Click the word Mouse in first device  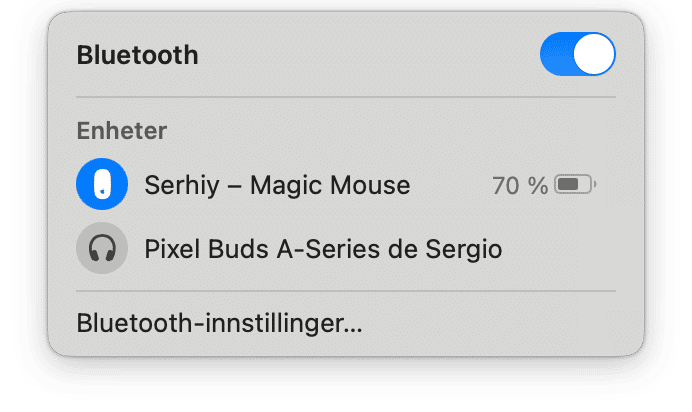pos(370,184)
